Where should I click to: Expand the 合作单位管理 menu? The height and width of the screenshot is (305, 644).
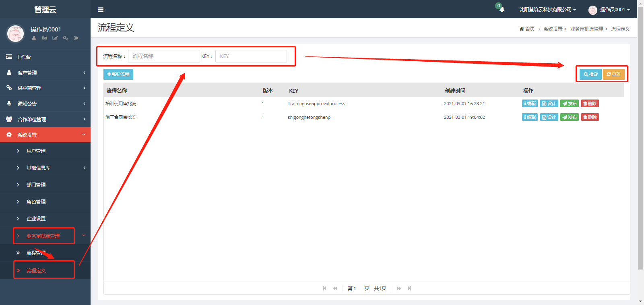pyautogui.click(x=45, y=119)
